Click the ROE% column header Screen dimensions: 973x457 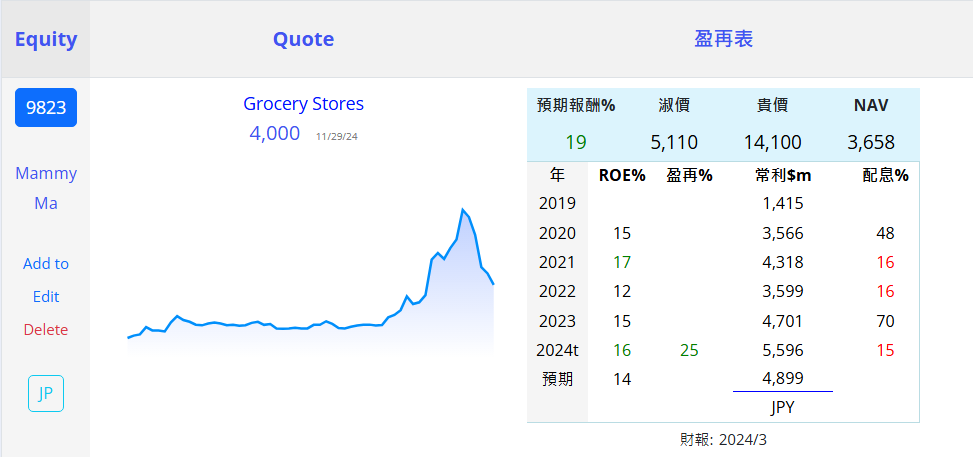tap(622, 176)
